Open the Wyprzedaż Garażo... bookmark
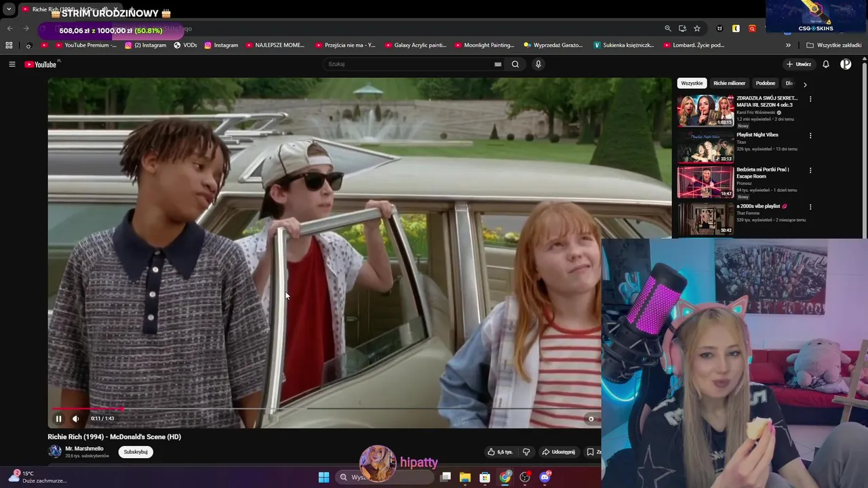Image resolution: width=868 pixels, height=488 pixels. coord(553,45)
